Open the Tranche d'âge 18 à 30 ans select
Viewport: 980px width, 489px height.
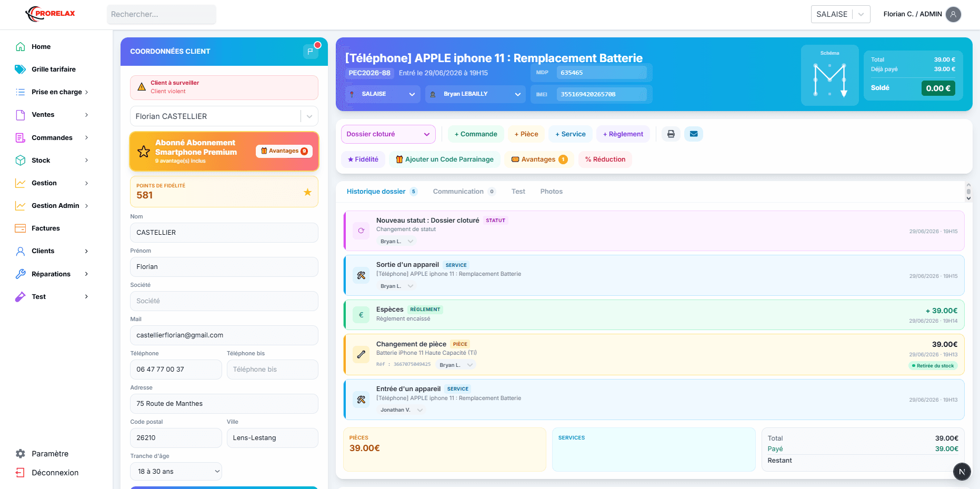pyautogui.click(x=176, y=472)
